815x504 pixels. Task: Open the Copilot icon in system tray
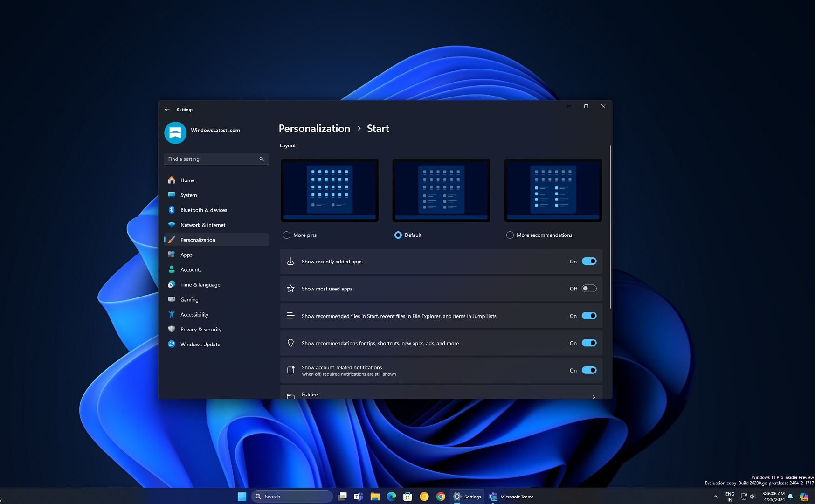pyautogui.click(x=804, y=497)
